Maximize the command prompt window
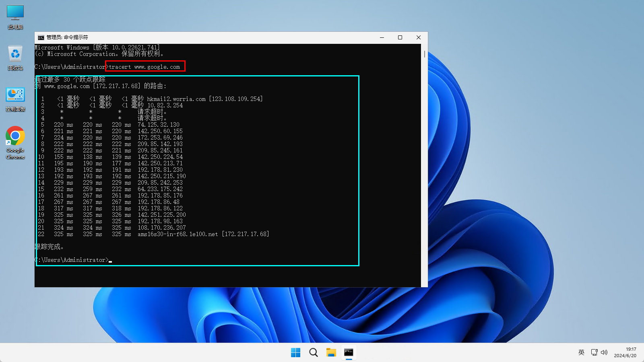Screen dimensions: 644x362 point(400,37)
